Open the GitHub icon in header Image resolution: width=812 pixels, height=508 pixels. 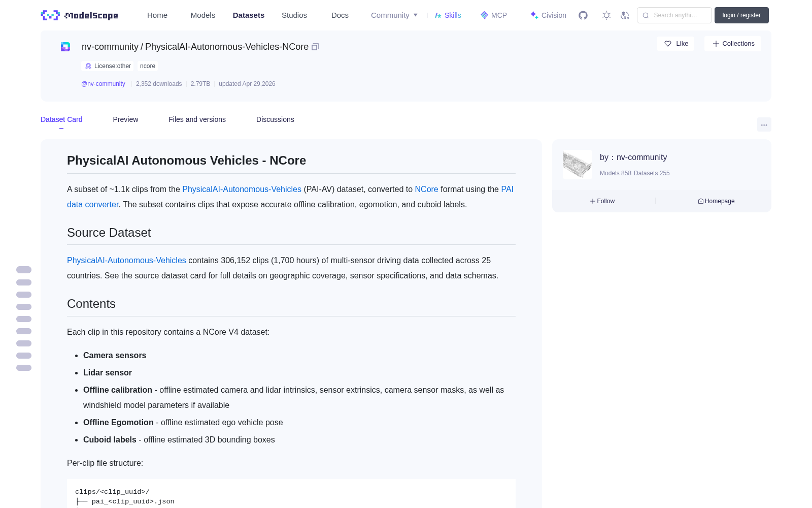[x=583, y=15]
